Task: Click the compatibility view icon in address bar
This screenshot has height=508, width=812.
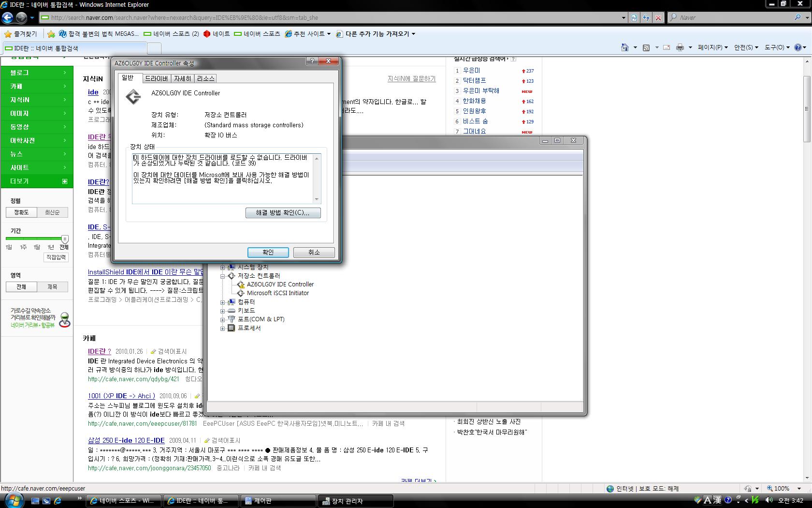Action: click(x=634, y=18)
